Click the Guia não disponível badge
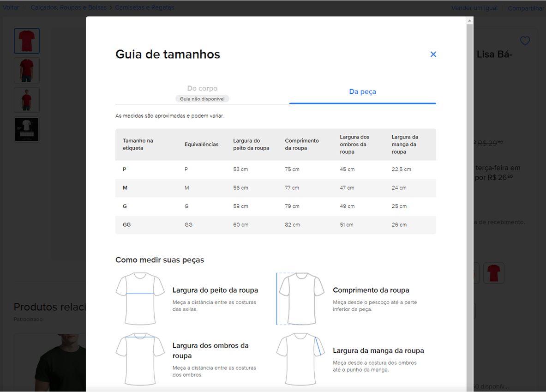Screen dimensions: 546x392 (202, 99)
